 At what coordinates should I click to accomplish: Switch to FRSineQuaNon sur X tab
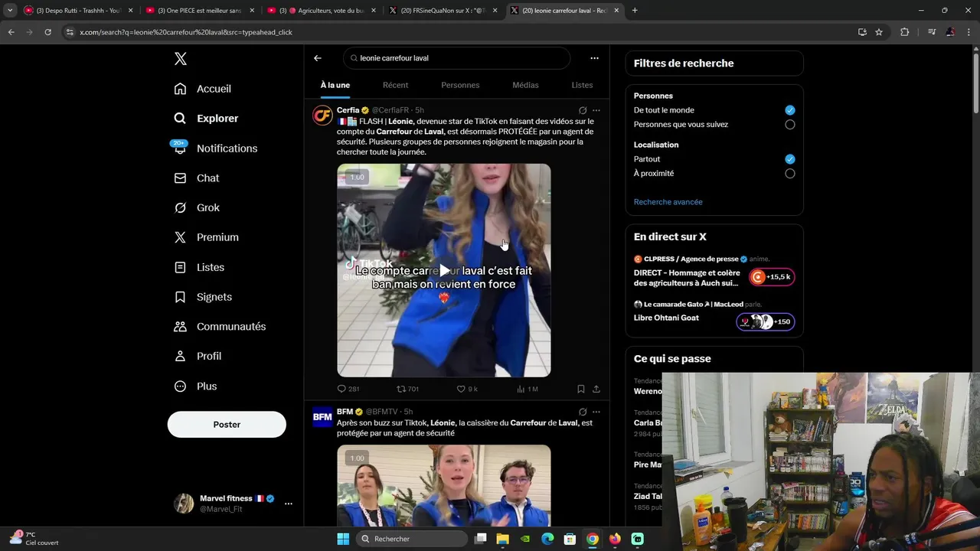444,11
